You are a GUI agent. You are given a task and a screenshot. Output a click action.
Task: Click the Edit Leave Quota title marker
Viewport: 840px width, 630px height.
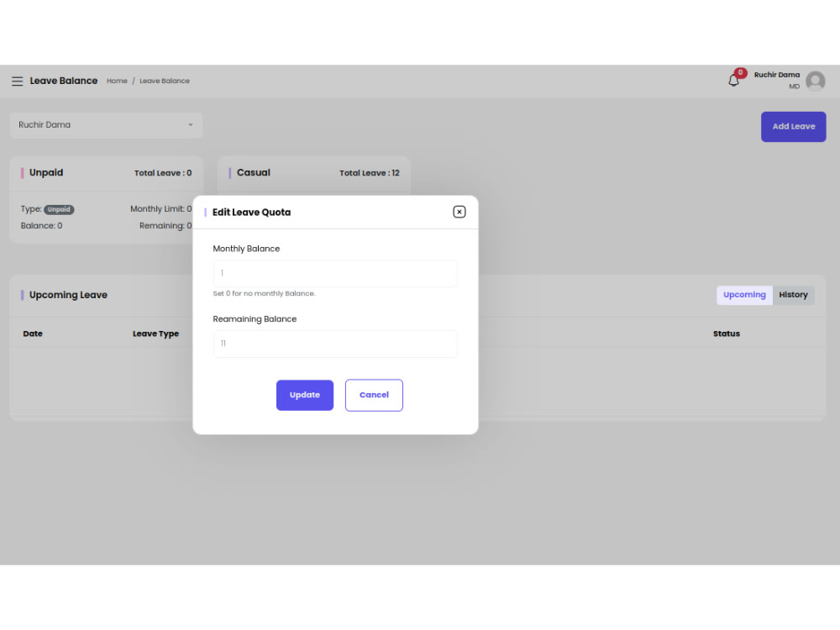click(207, 212)
